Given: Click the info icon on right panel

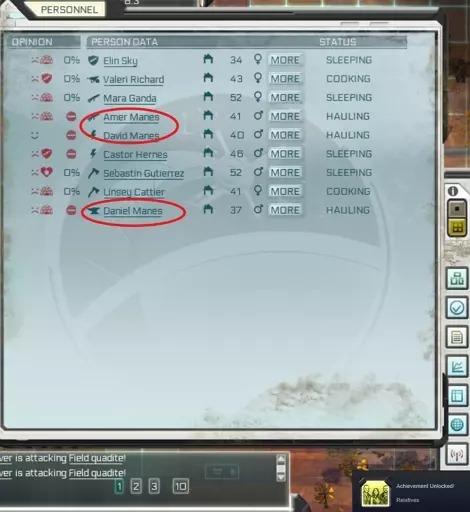Looking at the screenshot, I should (x=453, y=191).
